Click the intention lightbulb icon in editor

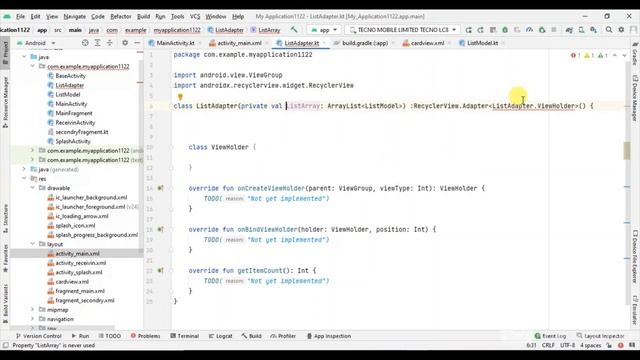[x=180, y=97]
